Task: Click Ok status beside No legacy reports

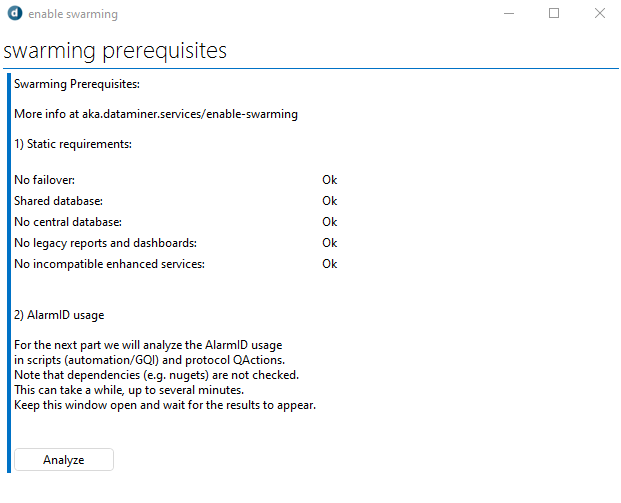Action: point(330,243)
